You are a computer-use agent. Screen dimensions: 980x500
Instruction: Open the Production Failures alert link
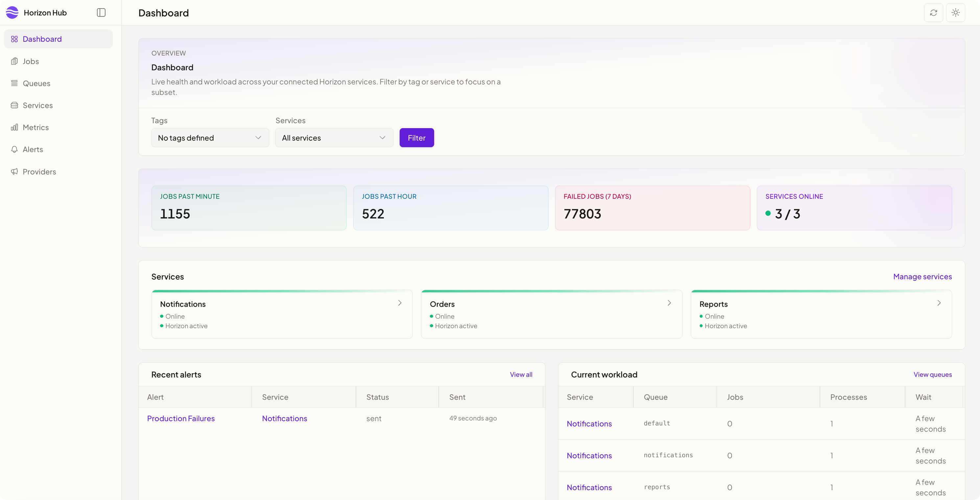181,418
